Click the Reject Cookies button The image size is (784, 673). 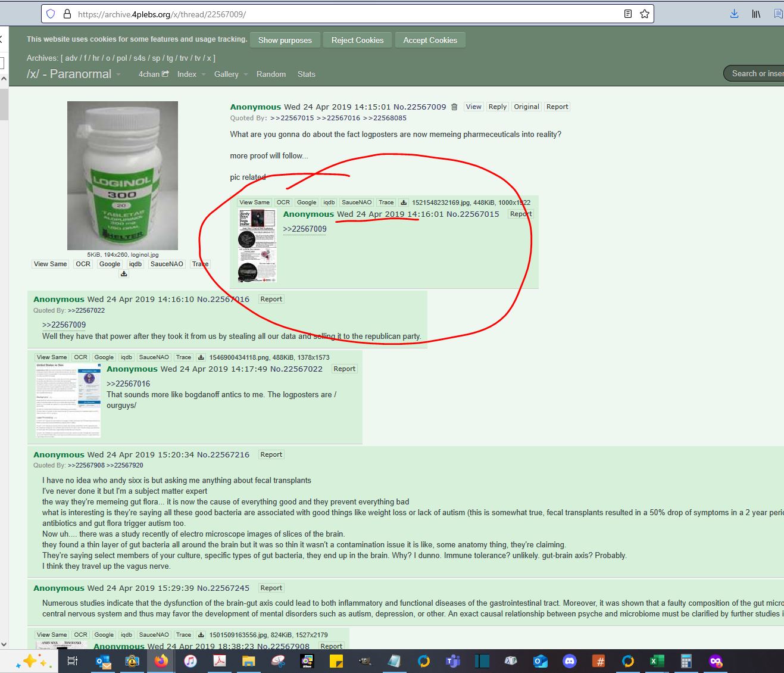point(357,40)
